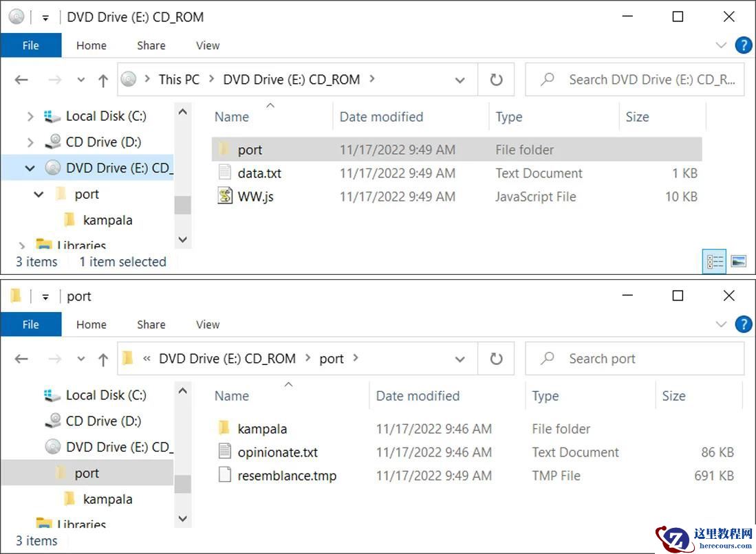Open the Share tab in port window
This screenshot has width=756, height=554.
pyautogui.click(x=151, y=324)
